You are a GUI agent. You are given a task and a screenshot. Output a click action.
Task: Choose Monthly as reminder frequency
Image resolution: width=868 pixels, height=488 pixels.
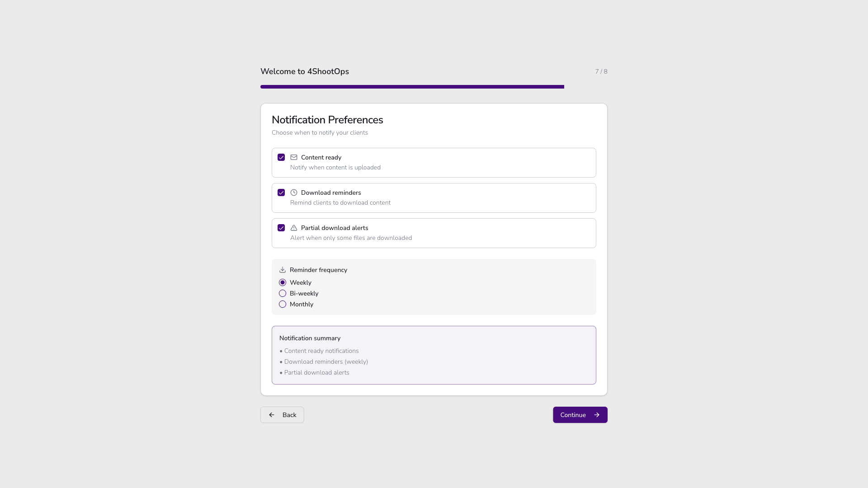click(283, 304)
